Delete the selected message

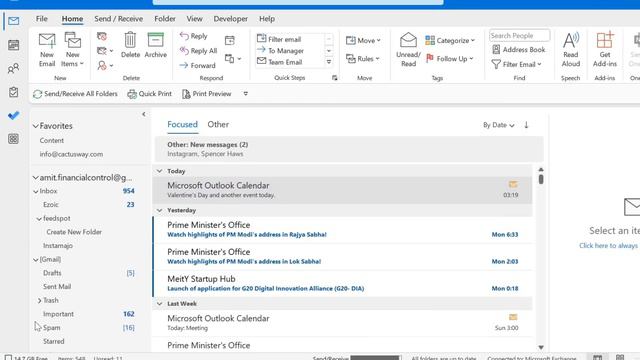[x=130, y=45]
